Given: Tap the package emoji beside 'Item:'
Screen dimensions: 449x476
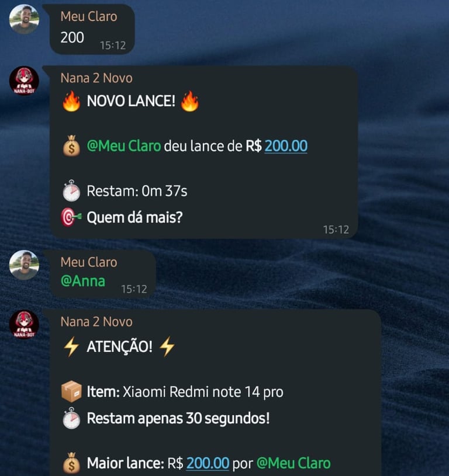Looking at the screenshot, I should [71, 391].
